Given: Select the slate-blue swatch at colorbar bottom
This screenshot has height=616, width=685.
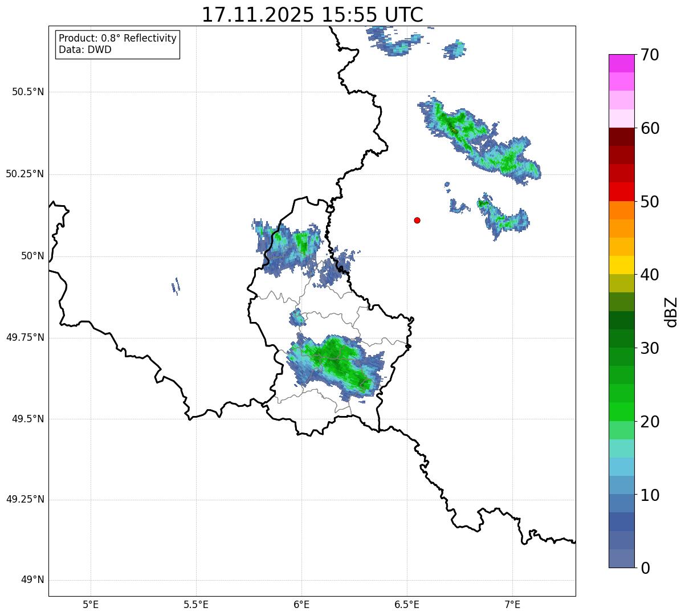Looking at the screenshot, I should pyautogui.click(x=621, y=558).
